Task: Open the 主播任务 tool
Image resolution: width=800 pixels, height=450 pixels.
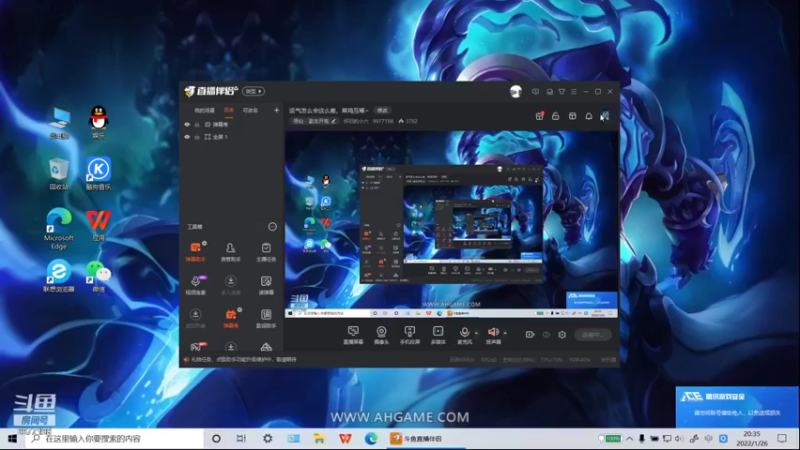Action: [x=266, y=251]
